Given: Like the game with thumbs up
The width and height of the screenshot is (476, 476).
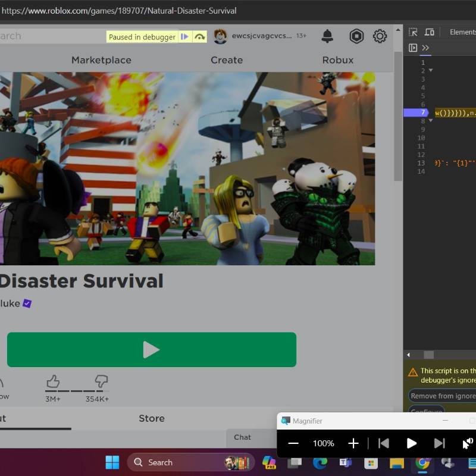Looking at the screenshot, I should (x=55, y=381).
